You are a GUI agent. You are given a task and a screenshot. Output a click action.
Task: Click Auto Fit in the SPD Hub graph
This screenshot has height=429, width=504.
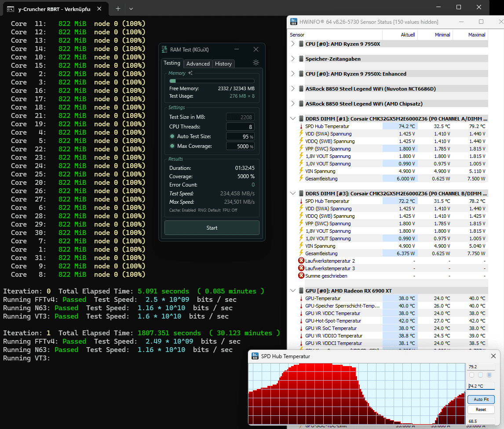[481, 400]
